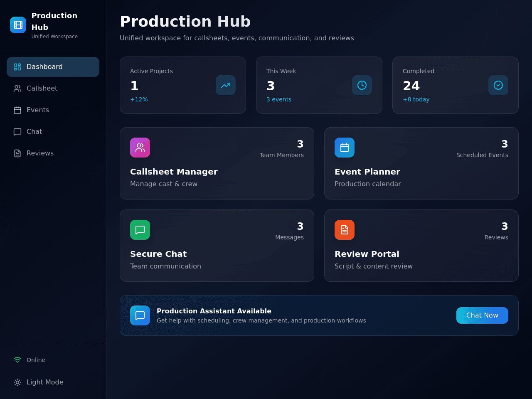Select the Completed label
532x399 pixels.
click(419, 71)
